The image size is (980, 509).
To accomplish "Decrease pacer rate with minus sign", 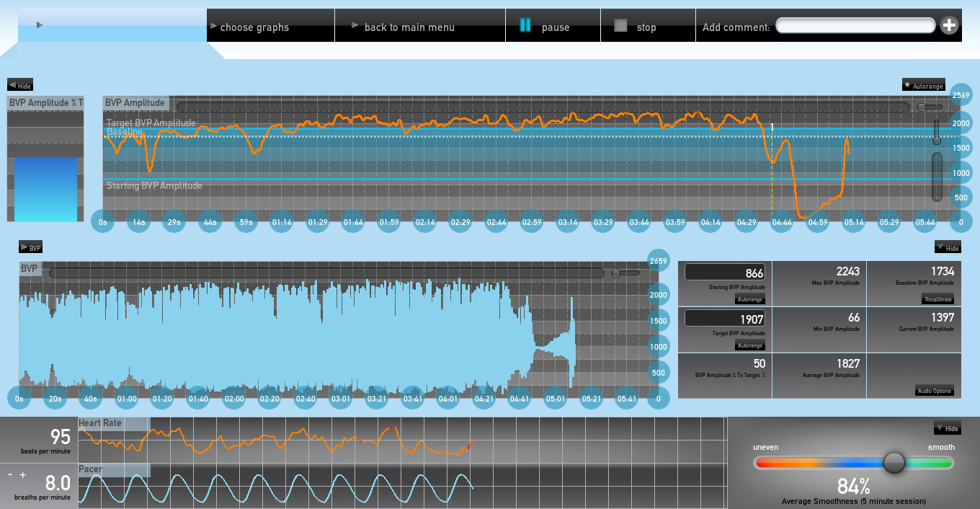I will point(11,474).
